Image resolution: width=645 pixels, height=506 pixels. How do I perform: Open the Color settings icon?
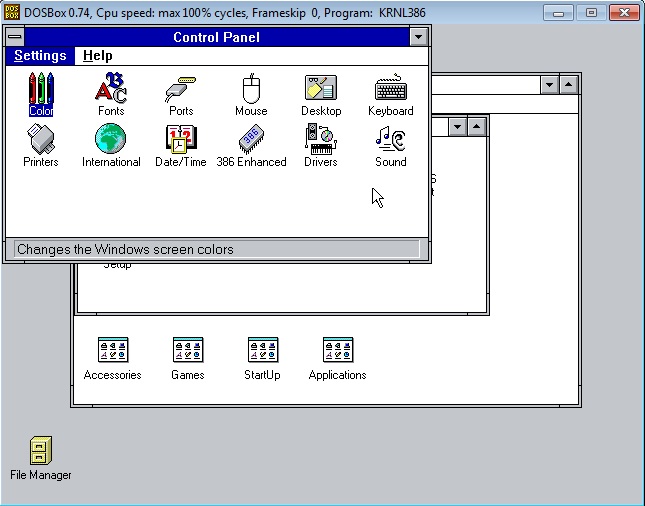tap(41, 94)
